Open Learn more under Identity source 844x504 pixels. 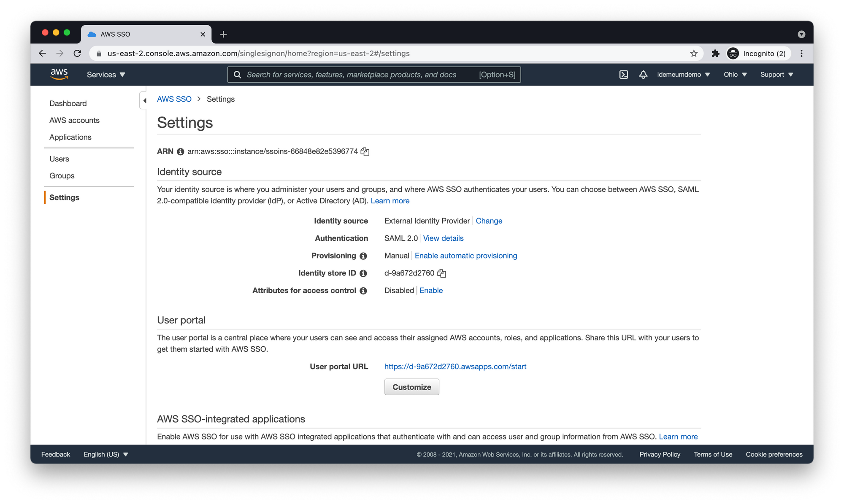coord(390,201)
